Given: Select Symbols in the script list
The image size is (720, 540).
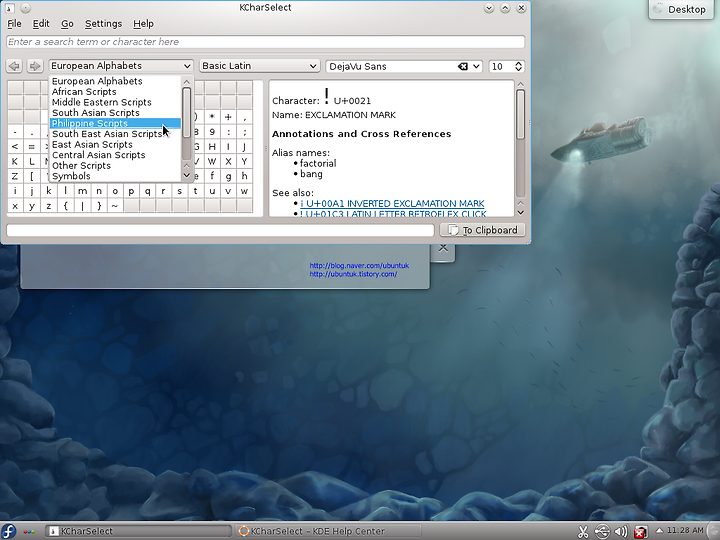Looking at the screenshot, I should pos(115,176).
